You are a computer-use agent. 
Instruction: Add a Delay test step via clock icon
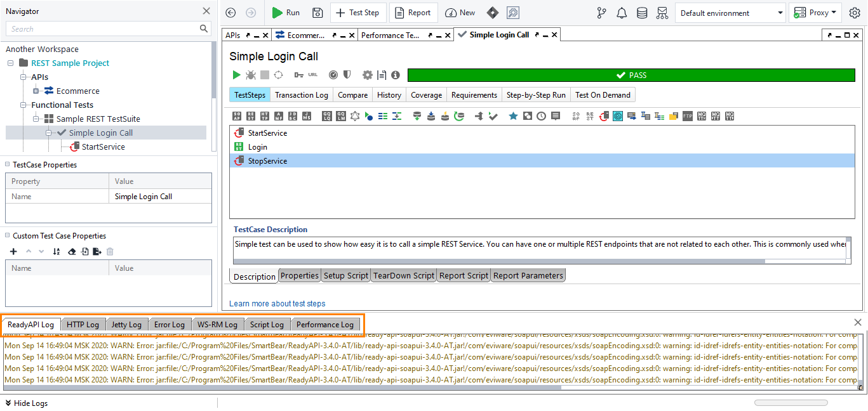coord(541,116)
